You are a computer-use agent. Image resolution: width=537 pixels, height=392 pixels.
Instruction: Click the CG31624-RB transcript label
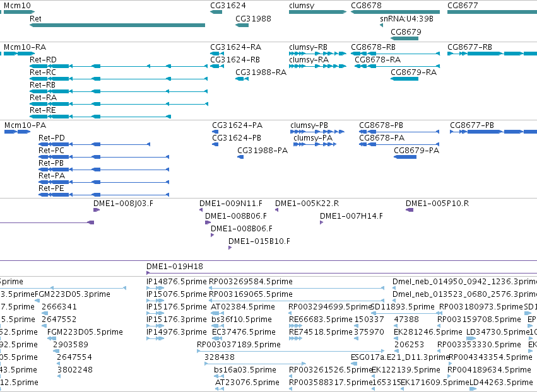[235, 59]
